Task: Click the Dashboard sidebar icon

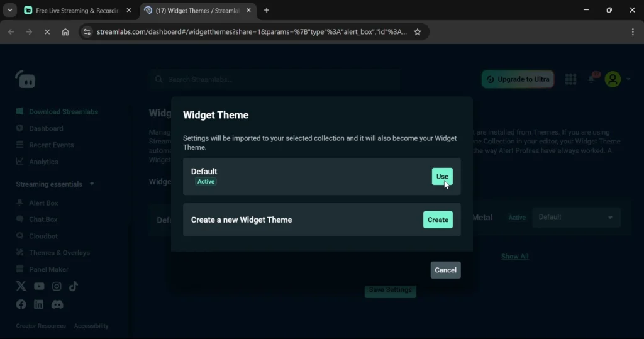Action: [x=19, y=128]
